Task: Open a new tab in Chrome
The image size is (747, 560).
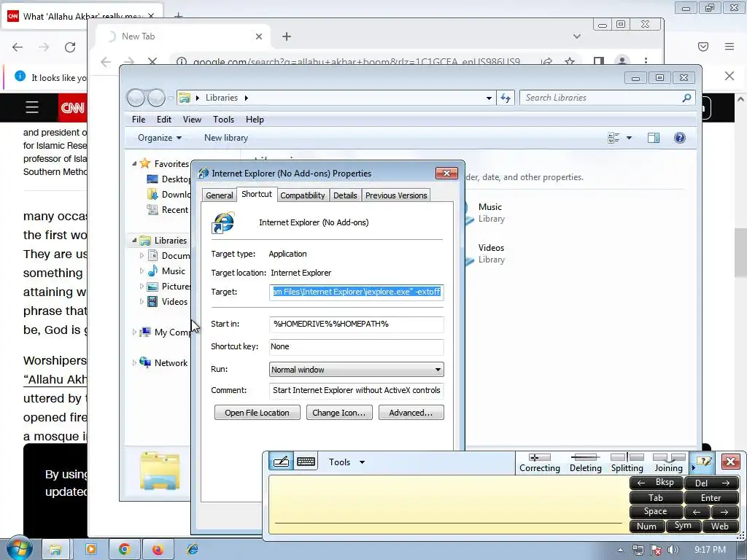Action: 286,36
